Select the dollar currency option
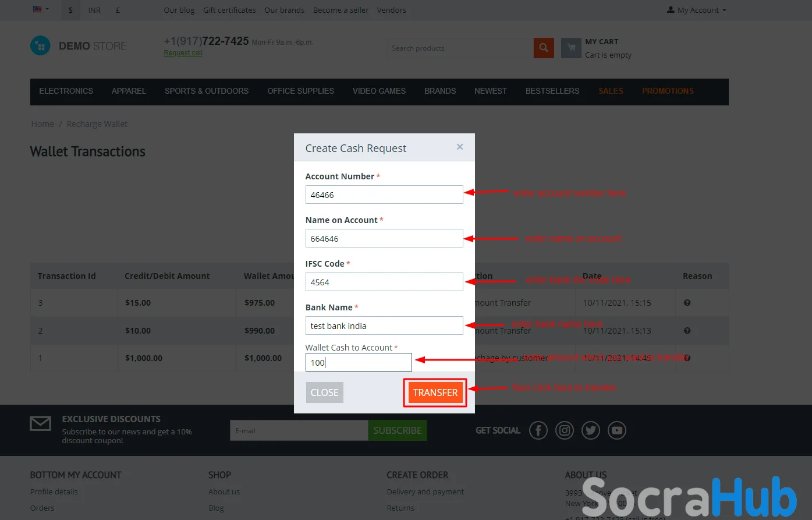Image resolution: width=812 pixels, height=520 pixels. tap(70, 10)
